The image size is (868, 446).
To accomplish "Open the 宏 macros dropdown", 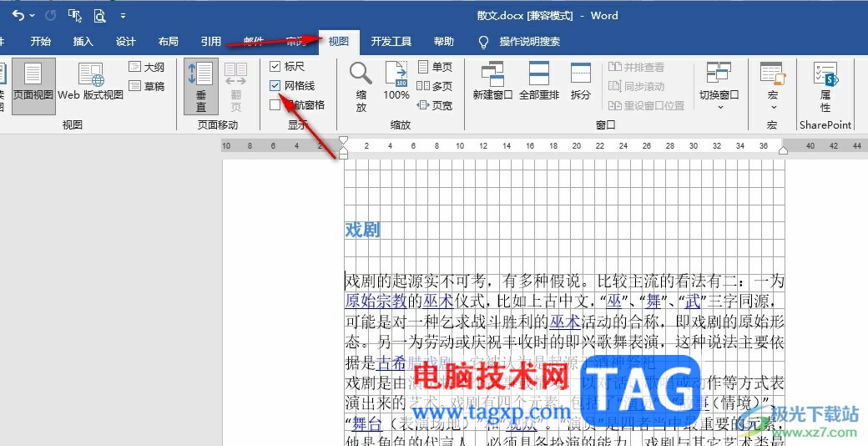I will (x=773, y=86).
